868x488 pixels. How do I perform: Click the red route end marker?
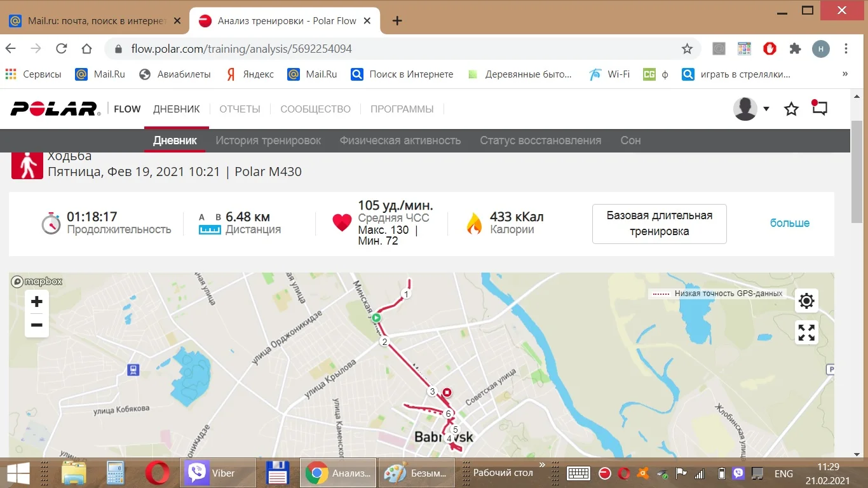pyautogui.click(x=447, y=393)
